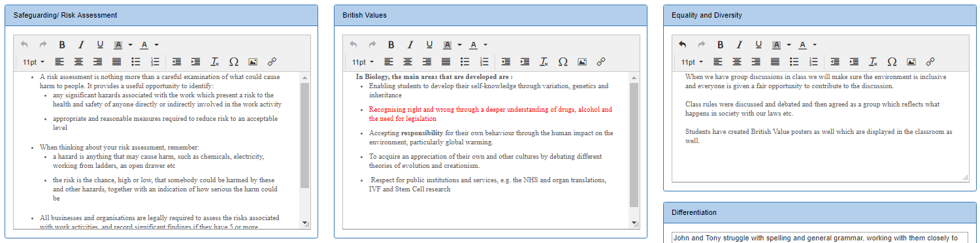Click Redo in Equality and Diversity editor
Viewport: 980px width, 243px height.
click(702, 45)
